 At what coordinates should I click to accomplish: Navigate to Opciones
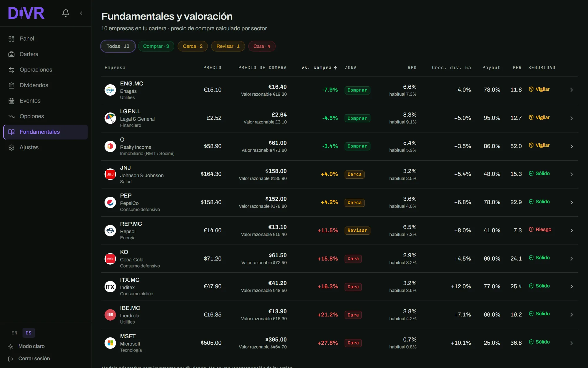[x=46, y=116]
